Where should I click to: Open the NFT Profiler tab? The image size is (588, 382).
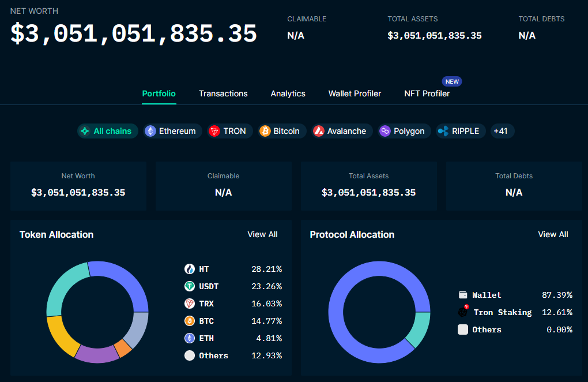[x=427, y=93]
